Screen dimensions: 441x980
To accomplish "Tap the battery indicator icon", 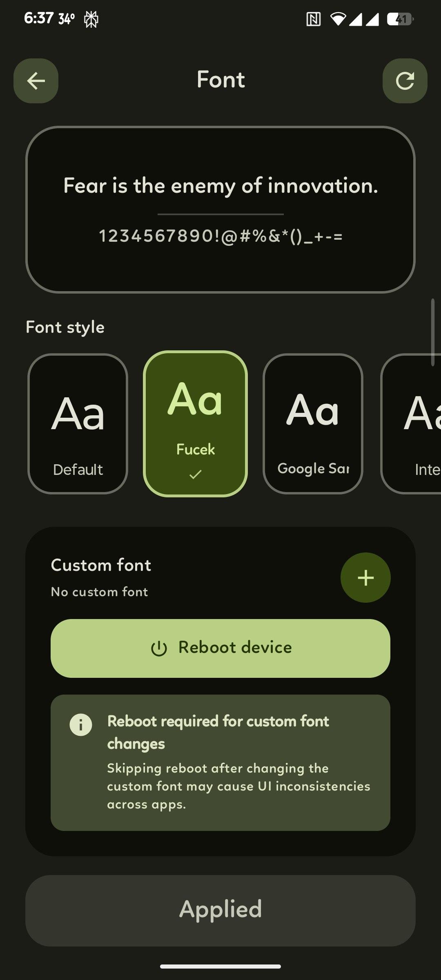I will 400,19.
